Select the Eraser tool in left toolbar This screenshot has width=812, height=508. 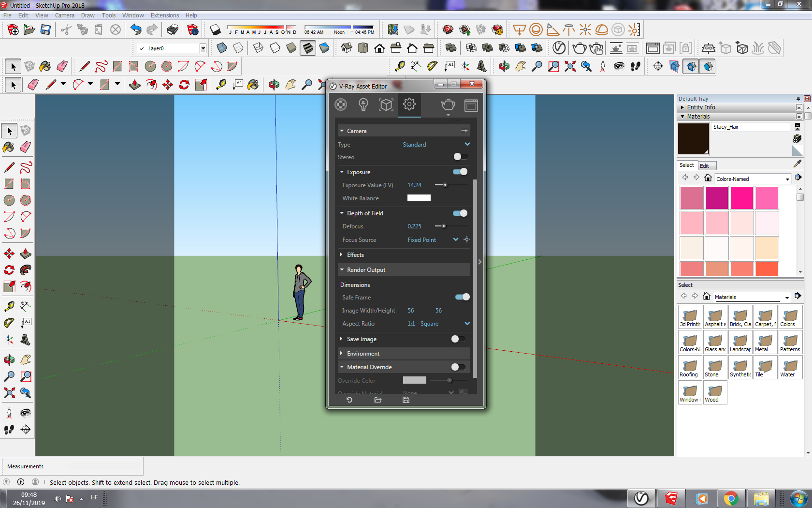click(x=26, y=147)
